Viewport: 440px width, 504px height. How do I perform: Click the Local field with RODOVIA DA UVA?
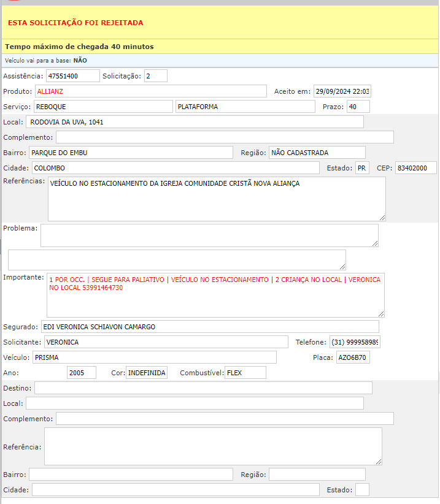195,122
